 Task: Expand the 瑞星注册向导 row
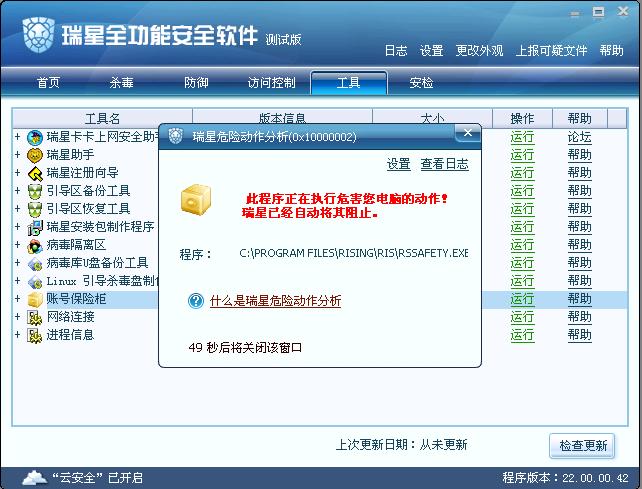(18, 172)
